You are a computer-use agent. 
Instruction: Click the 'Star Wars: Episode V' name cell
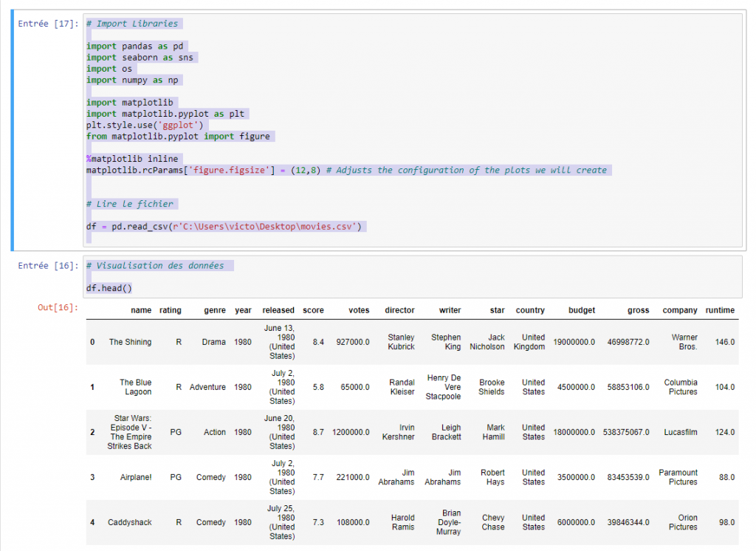point(129,432)
